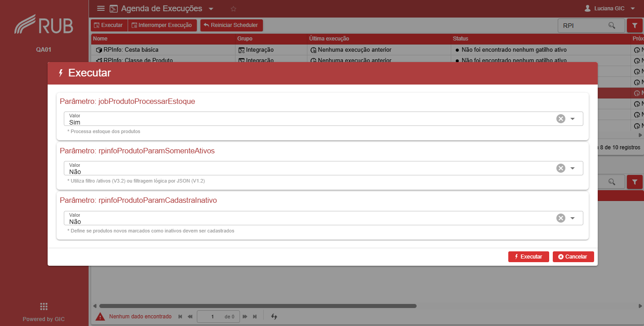Click the magnifier icon in the lower grid search
644x326 pixels.
pos(612,182)
